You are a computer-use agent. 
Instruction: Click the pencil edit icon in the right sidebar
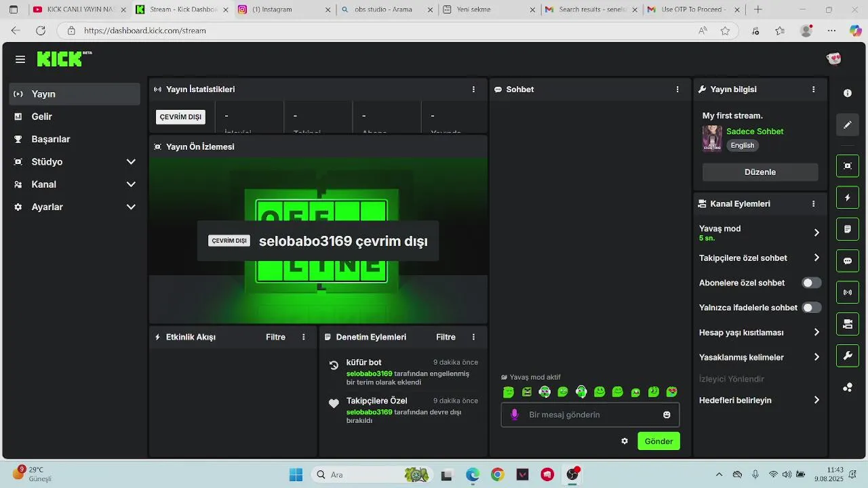(848, 125)
